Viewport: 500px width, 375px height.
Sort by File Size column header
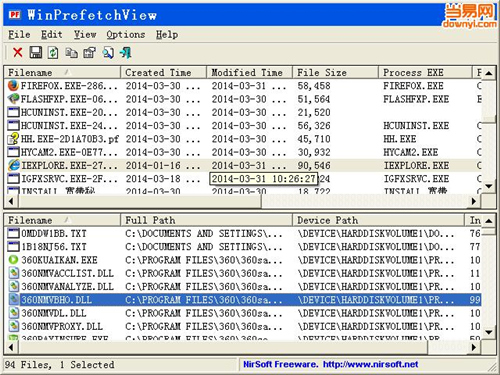coord(335,72)
